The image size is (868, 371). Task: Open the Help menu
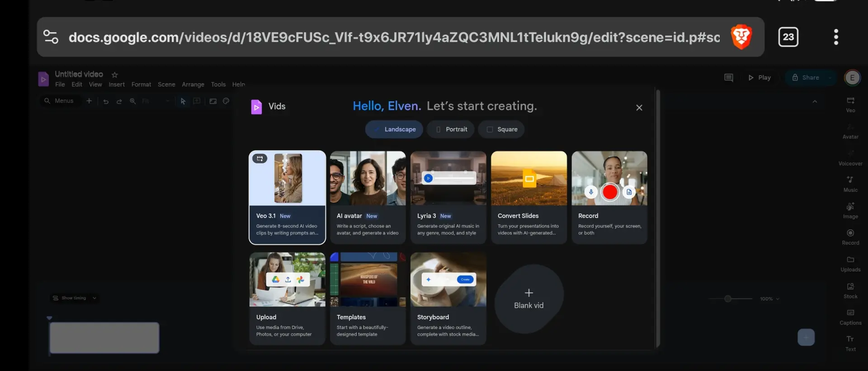[239, 85]
